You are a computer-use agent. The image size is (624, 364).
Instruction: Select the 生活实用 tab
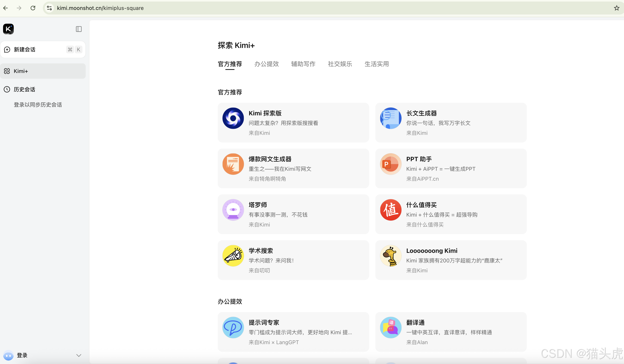tap(376, 64)
